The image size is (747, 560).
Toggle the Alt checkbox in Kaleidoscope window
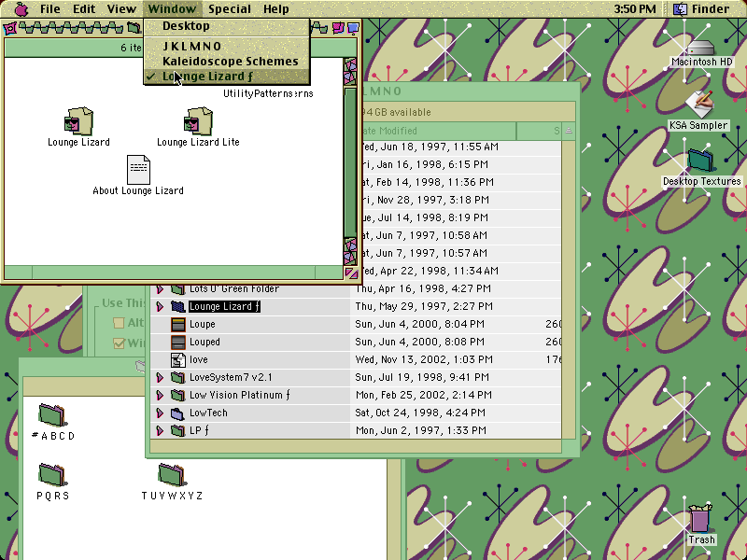(119, 322)
